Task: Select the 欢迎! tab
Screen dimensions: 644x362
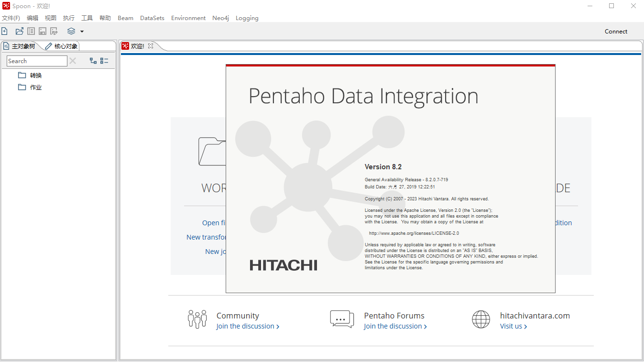Action: tap(138, 46)
